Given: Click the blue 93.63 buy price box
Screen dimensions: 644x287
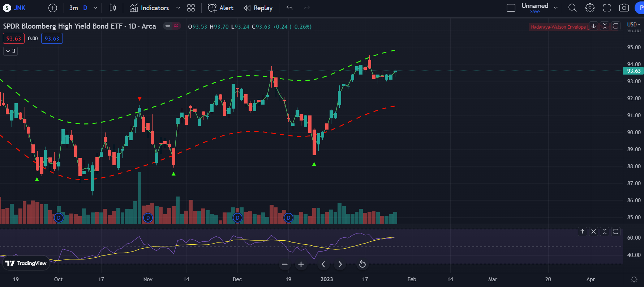Looking at the screenshot, I should pyautogui.click(x=52, y=38).
